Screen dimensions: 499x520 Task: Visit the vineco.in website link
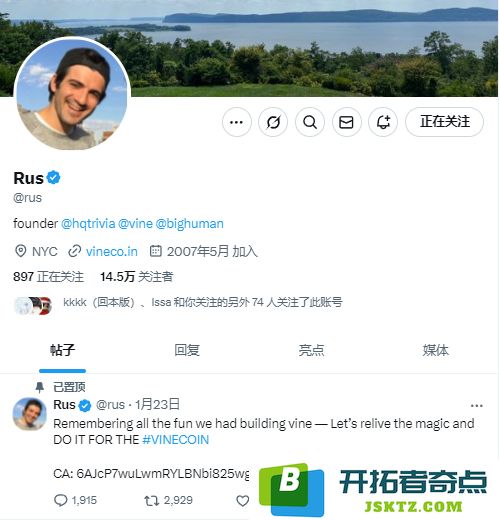[112, 251]
